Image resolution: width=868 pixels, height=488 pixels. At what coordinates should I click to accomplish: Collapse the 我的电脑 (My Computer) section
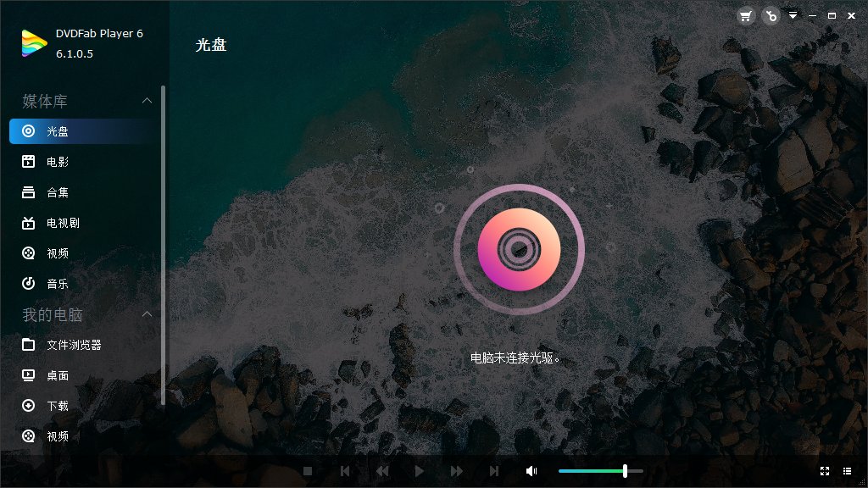point(148,314)
